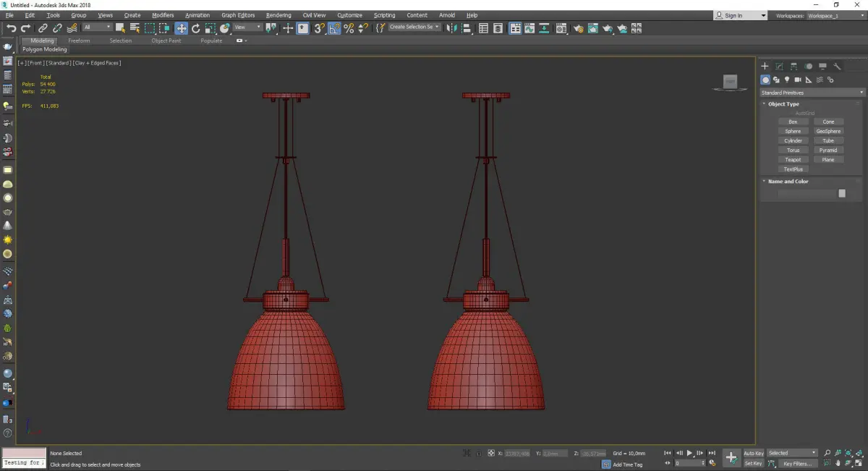Screen dimensions: 868x471
Task: Open the Sign In dropdown arrow
Action: coord(763,15)
